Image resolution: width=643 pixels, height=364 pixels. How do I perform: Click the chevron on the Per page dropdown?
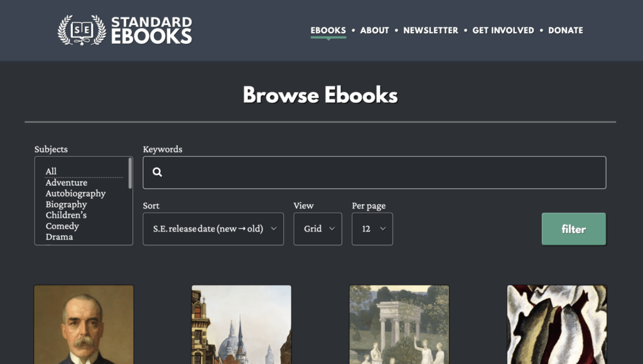[x=384, y=229]
